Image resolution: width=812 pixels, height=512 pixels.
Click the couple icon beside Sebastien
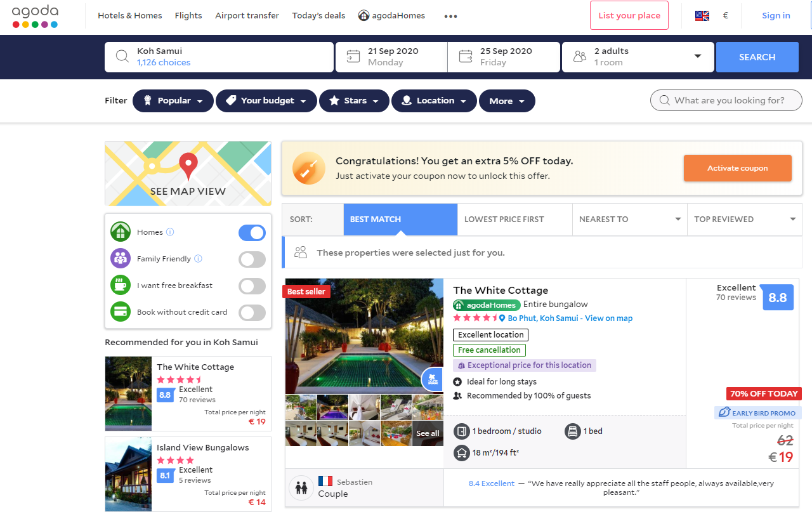pyautogui.click(x=301, y=488)
